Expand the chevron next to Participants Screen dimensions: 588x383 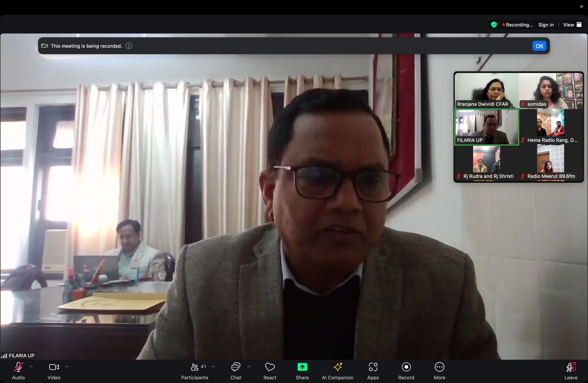213,367
